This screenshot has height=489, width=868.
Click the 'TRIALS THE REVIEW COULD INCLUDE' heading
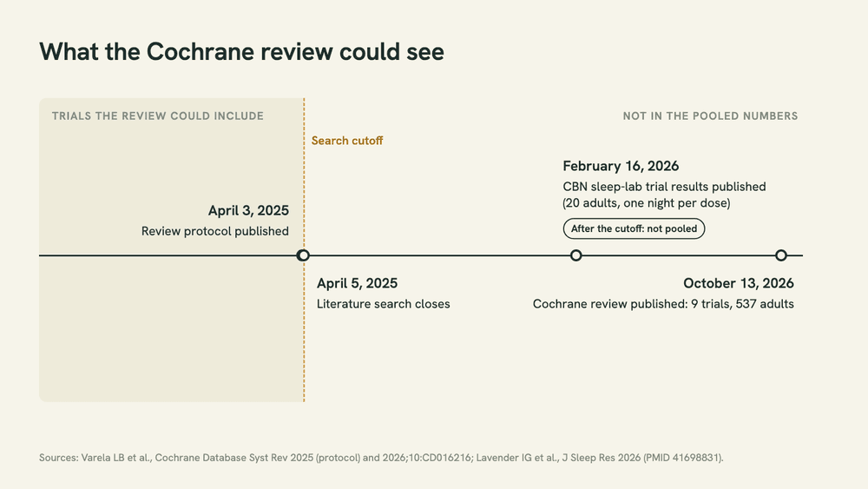(158, 116)
